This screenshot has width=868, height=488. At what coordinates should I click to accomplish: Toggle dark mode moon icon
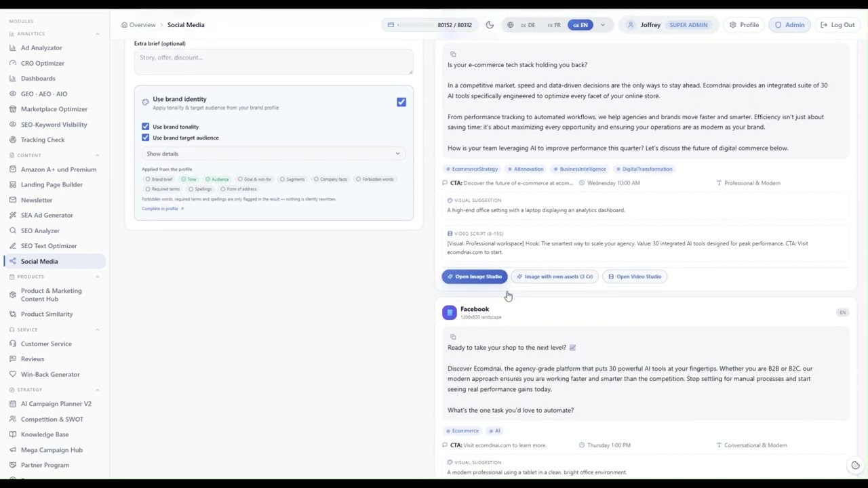tap(490, 25)
